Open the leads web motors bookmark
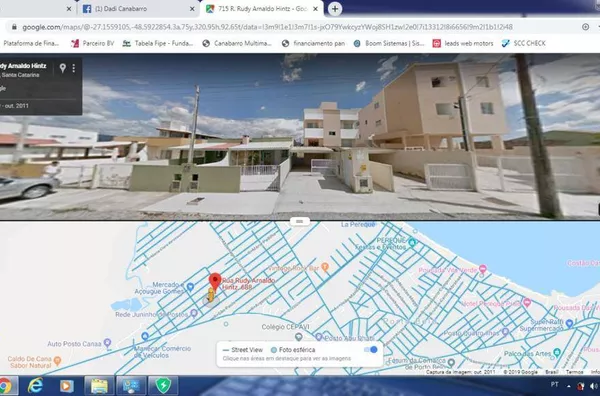Screen dimensions: 600x396 (x=463, y=43)
